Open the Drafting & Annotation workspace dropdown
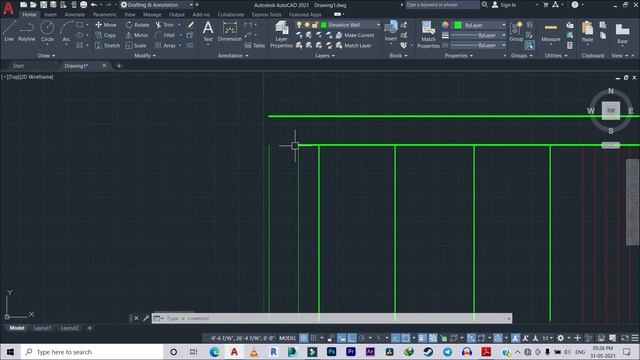This screenshot has height=360, width=640. [157, 4]
